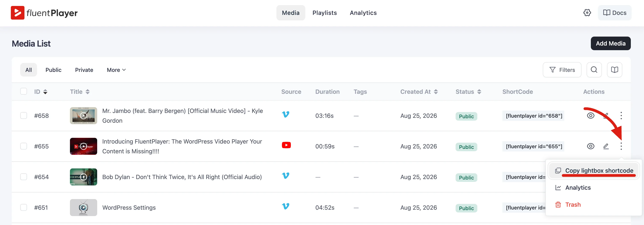Preview media #655 with the eye icon
This screenshot has height=225, width=644.
[590, 146]
